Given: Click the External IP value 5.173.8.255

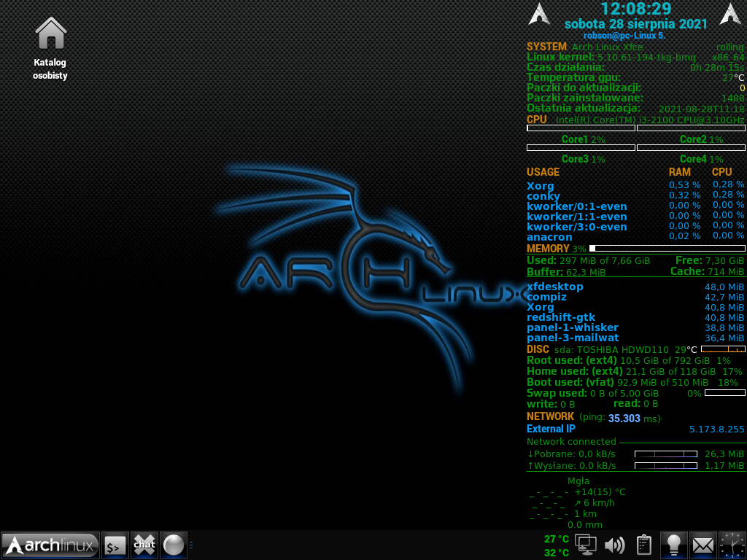Looking at the screenshot, I should (x=716, y=429).
